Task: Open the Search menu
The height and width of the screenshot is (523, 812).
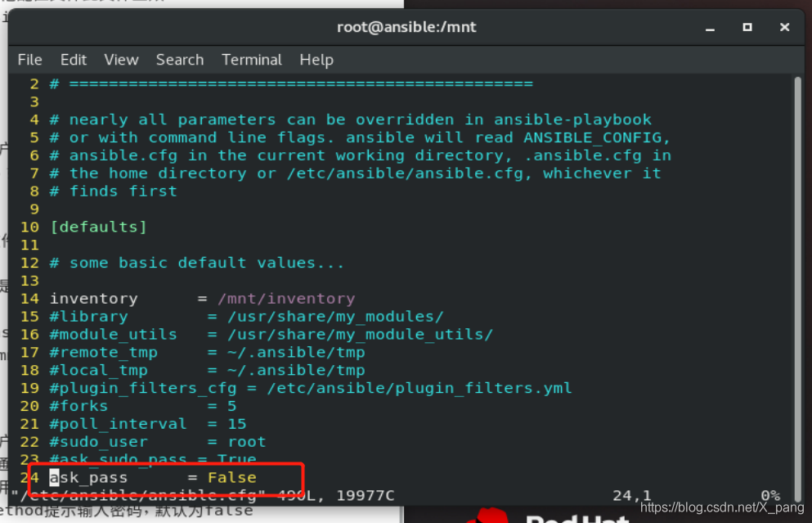Action: [180, 60]
